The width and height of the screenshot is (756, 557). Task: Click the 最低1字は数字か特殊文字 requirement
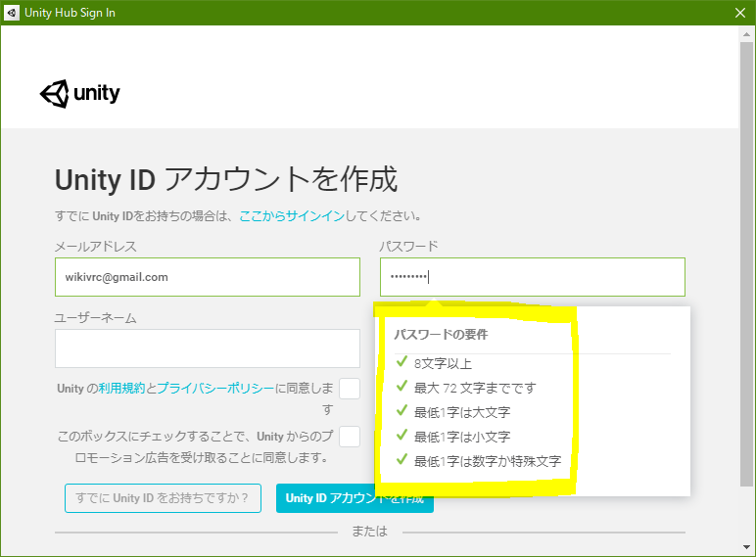pos(488,462)
